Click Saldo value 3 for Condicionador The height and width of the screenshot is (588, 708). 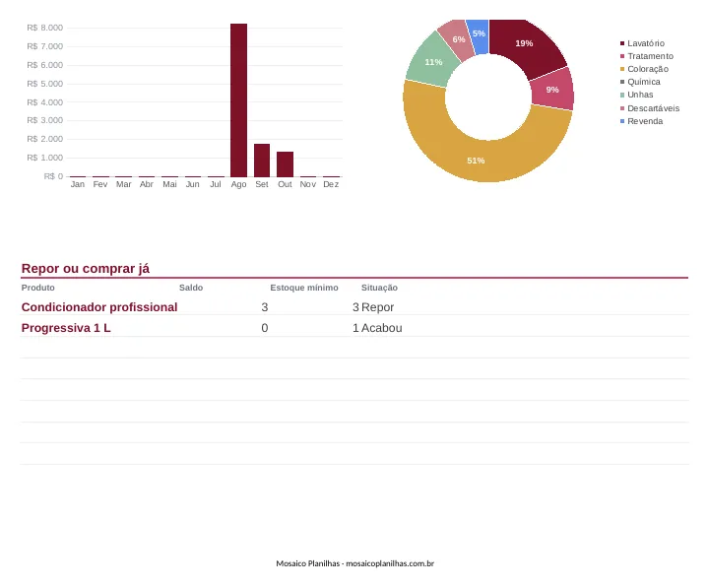click(265, 307)
